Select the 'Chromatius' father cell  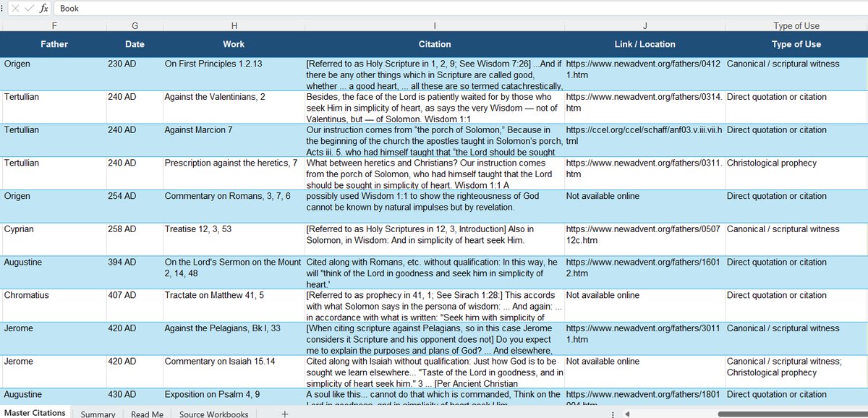pos(54,305)
